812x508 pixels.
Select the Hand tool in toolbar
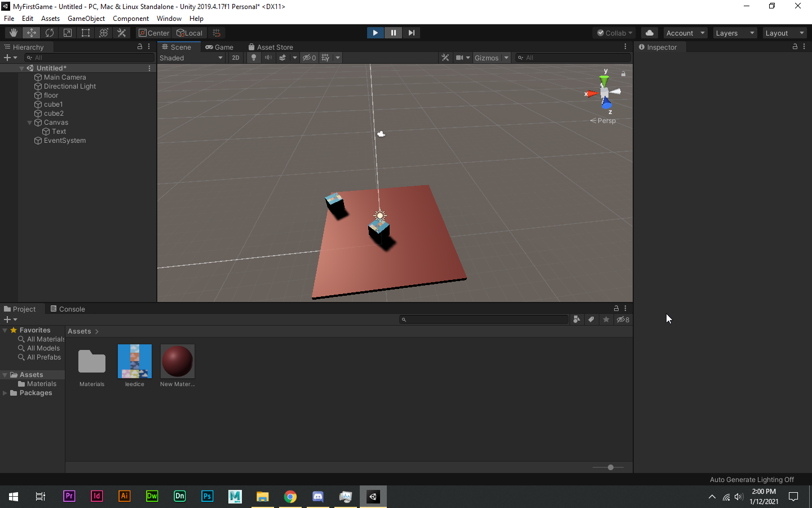tap(14, 33)
